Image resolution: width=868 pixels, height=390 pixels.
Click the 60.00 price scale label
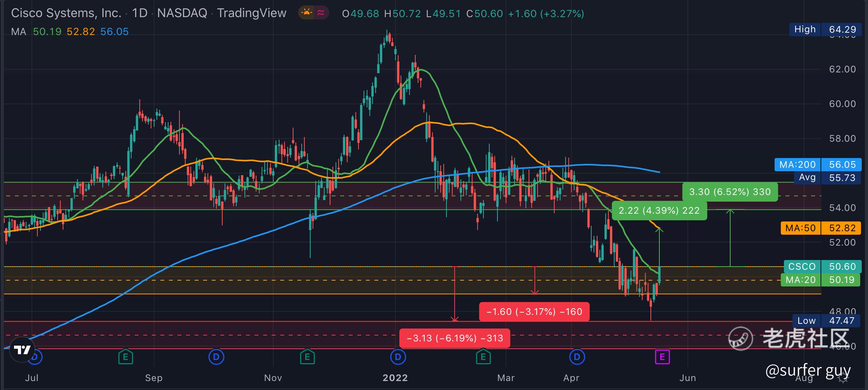842,104
